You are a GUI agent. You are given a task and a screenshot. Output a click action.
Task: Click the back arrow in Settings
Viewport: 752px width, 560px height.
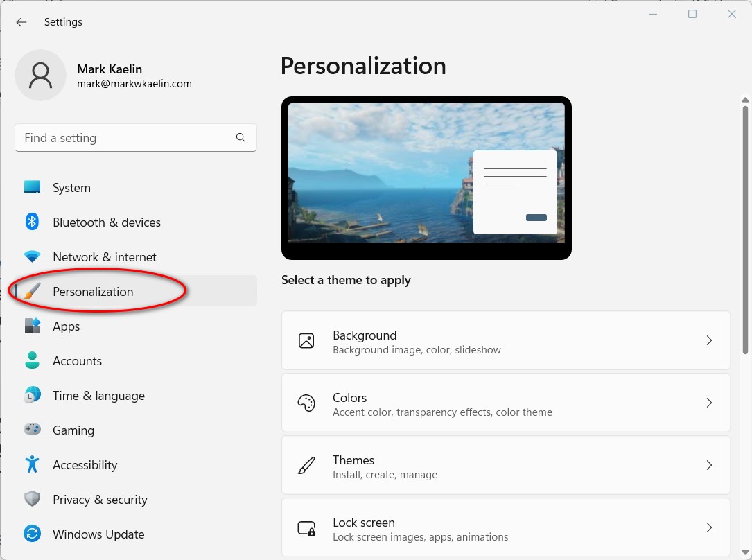click(x=21, y=21)
